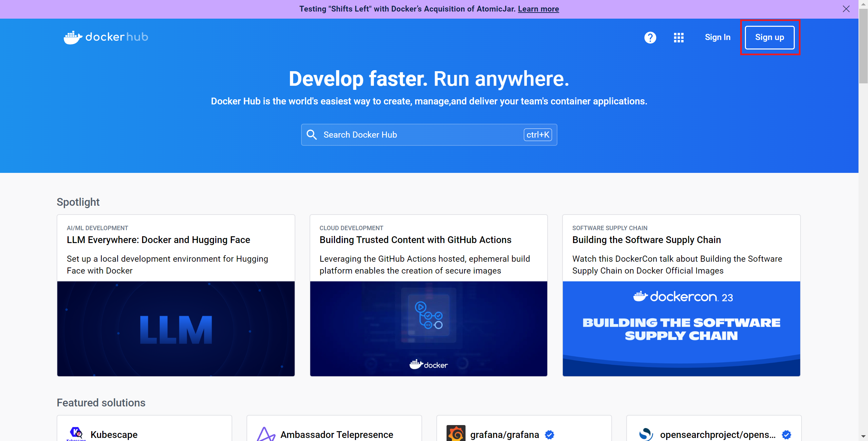Click the verified badge next to grafana/grafana
The width and height of the screenshot is (868, 441).
tap(549, 435)
